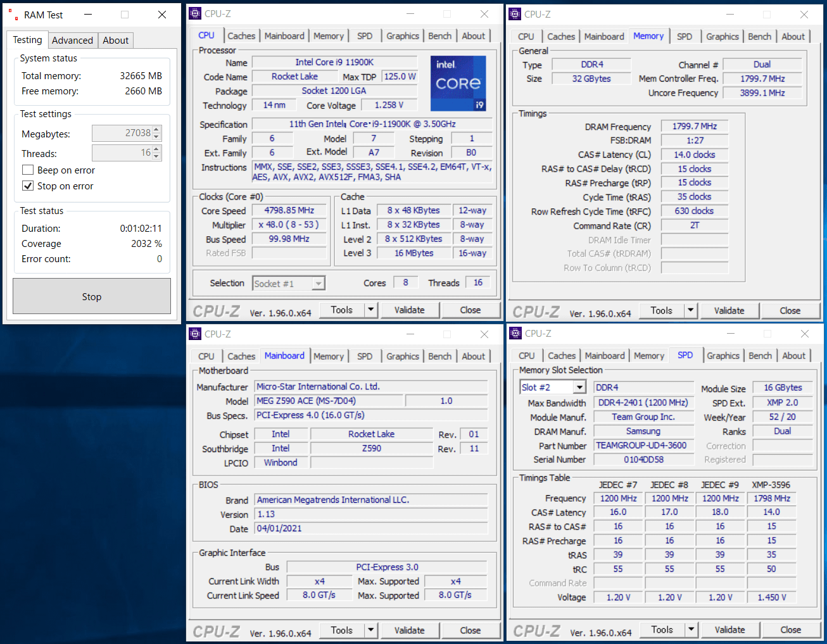Open Tools dropdown arrow in Mainboard window

[371, 630]
